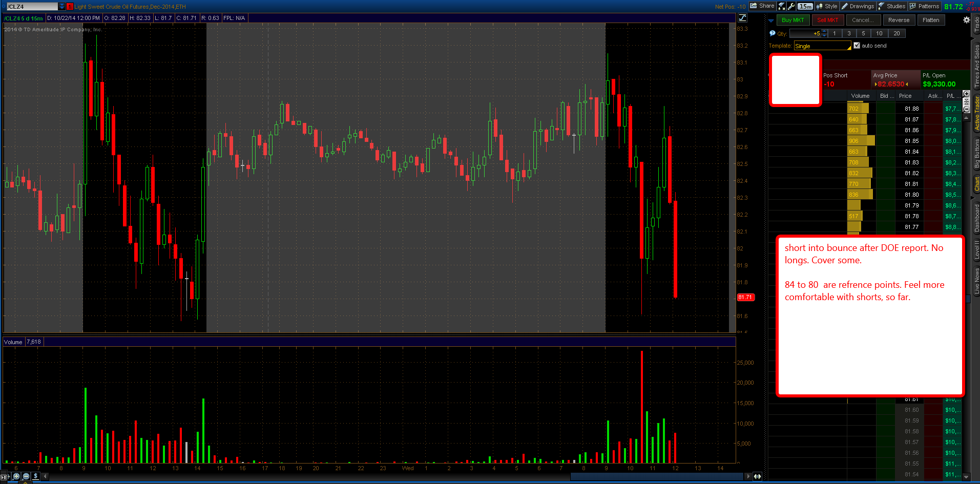Viewport: 980px width, 484px height.
Task: Click the Avg Price 82.6530 cell
Action: [x=895, y=80]
